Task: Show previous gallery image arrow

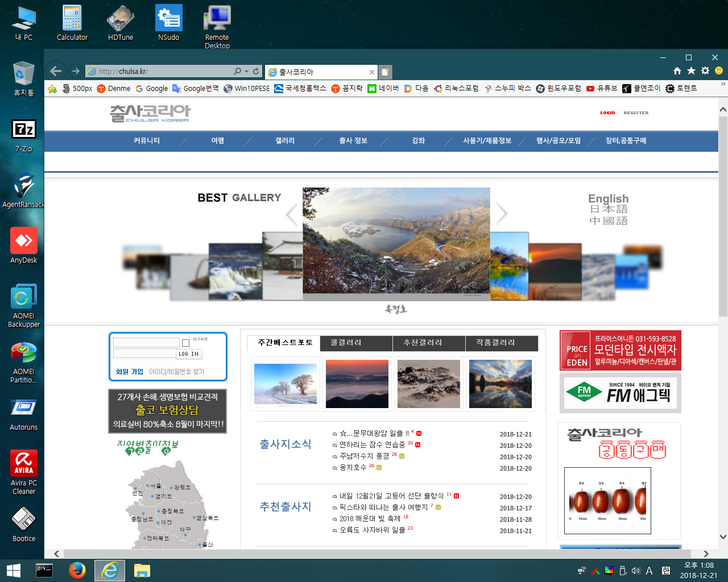Action: pyautogui.click(x=292, y=214)
